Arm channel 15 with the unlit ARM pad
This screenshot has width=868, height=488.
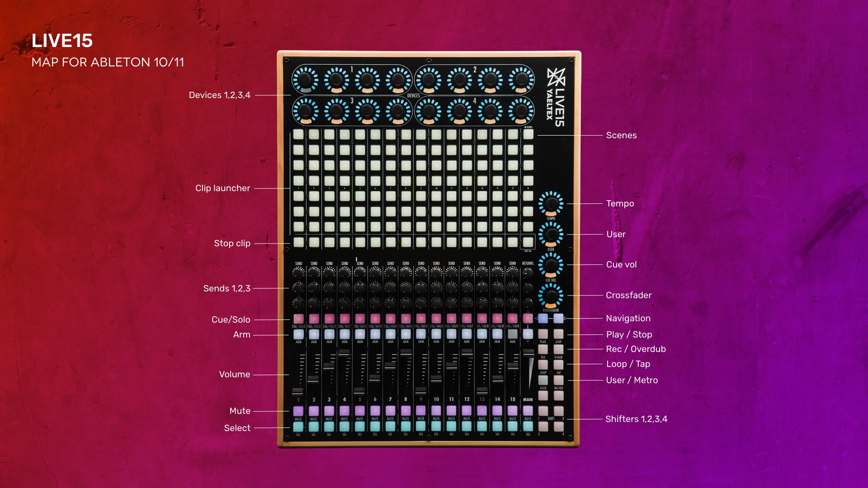(x=513, y=334)
